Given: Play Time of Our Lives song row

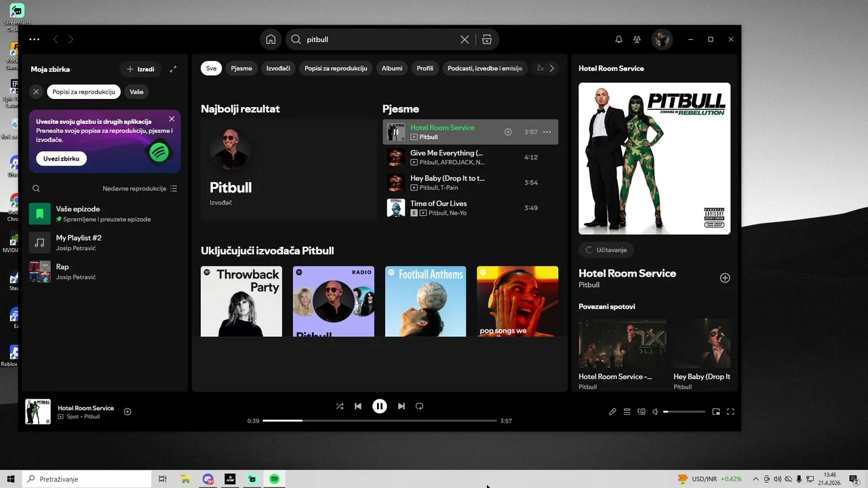Looking at the screenshot, I should tap(470, 207).
